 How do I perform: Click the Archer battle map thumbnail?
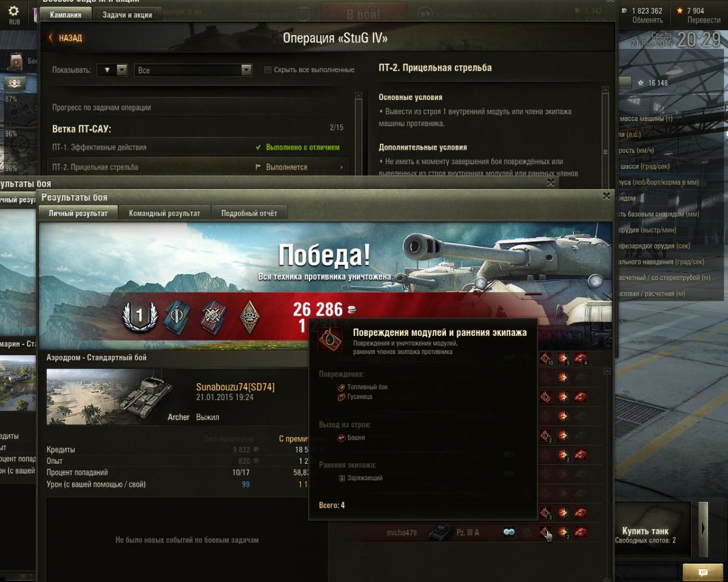[111, 396]
